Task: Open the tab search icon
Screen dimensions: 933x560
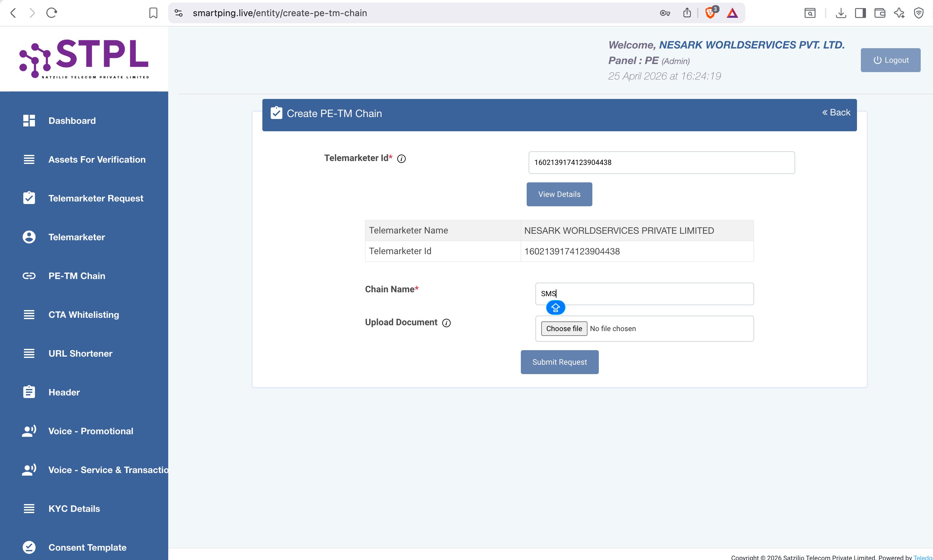Action: 810,13
